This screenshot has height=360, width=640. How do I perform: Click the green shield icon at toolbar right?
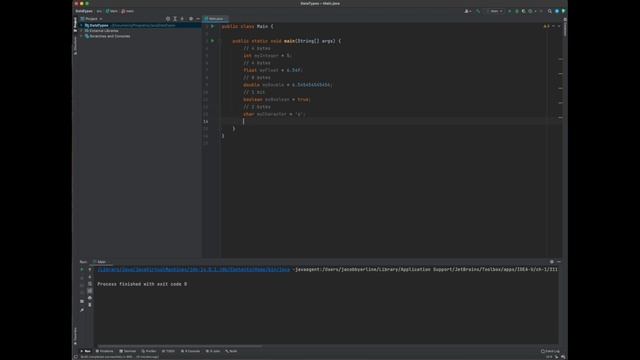[563, 11]
